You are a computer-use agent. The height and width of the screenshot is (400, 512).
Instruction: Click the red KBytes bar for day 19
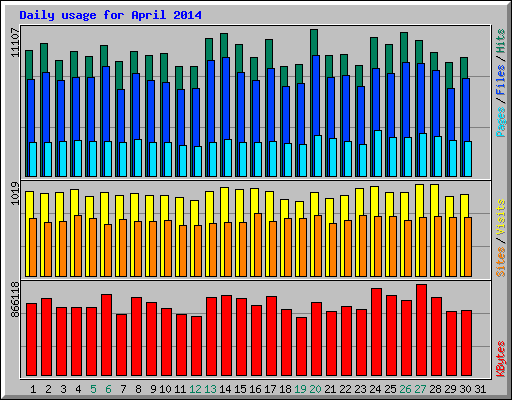(x=301, y=347)
